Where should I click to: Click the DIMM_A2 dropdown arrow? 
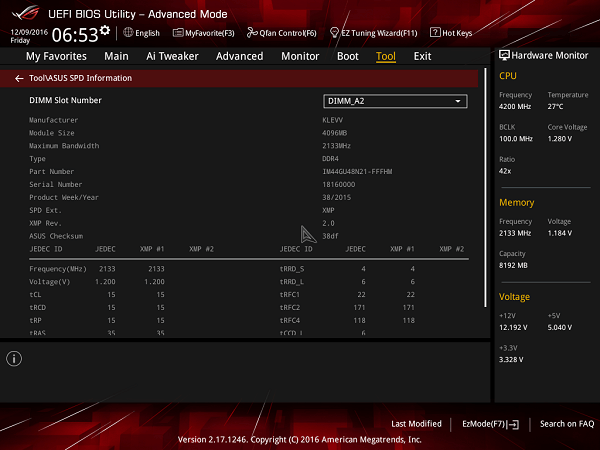coord(458,101)
